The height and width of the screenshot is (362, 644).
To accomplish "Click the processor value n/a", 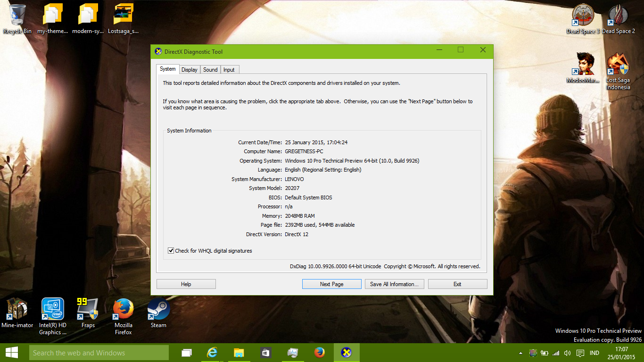I will [289, 206].
